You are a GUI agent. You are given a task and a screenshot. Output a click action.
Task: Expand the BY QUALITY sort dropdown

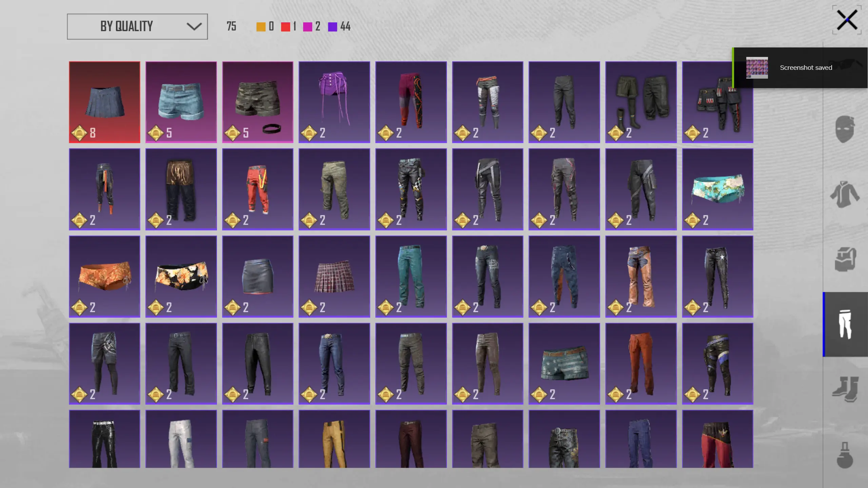tap(137, 26)
